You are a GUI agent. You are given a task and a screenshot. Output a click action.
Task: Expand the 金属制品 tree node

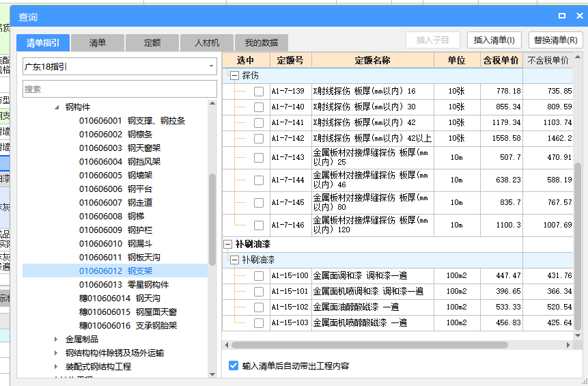click(x=56, y=339)
